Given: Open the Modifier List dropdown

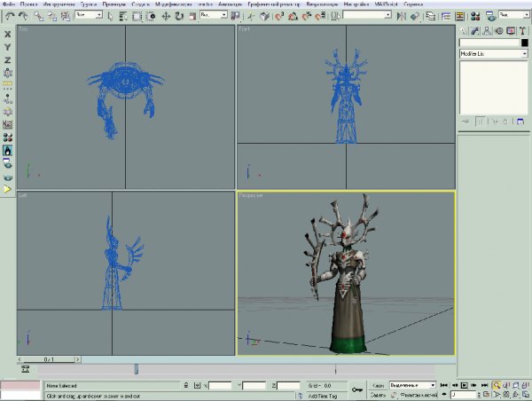Looking at the screenshot, I should (492, 54).
